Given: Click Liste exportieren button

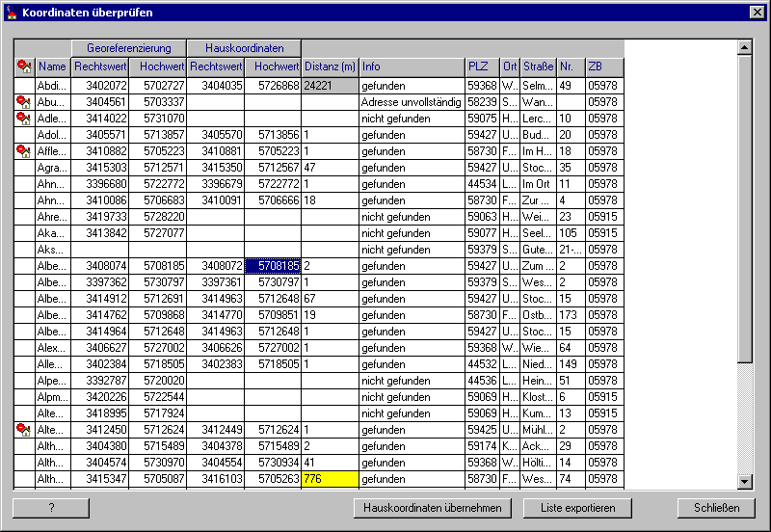Looking at the screenshot, I should coord(577,508).
